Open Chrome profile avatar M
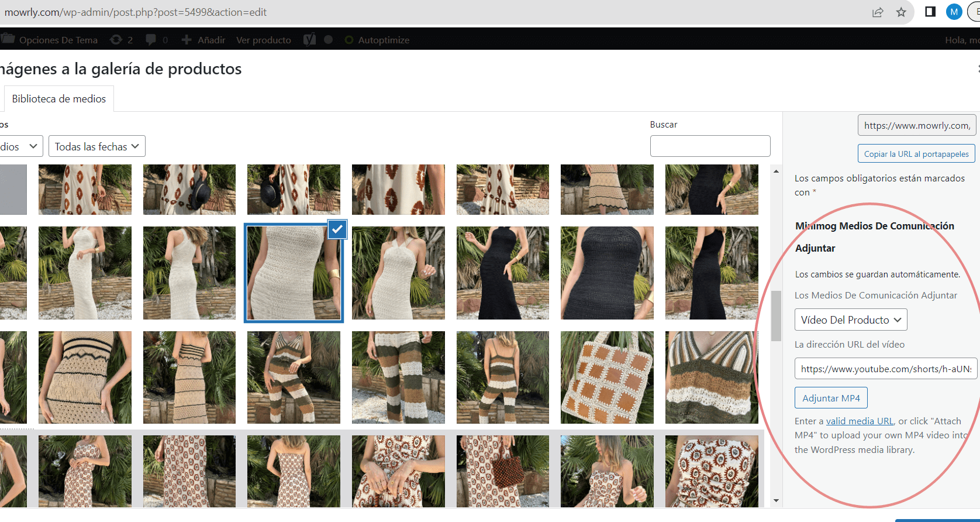Screen dimensions: 980x522 (x=954, y=12)
